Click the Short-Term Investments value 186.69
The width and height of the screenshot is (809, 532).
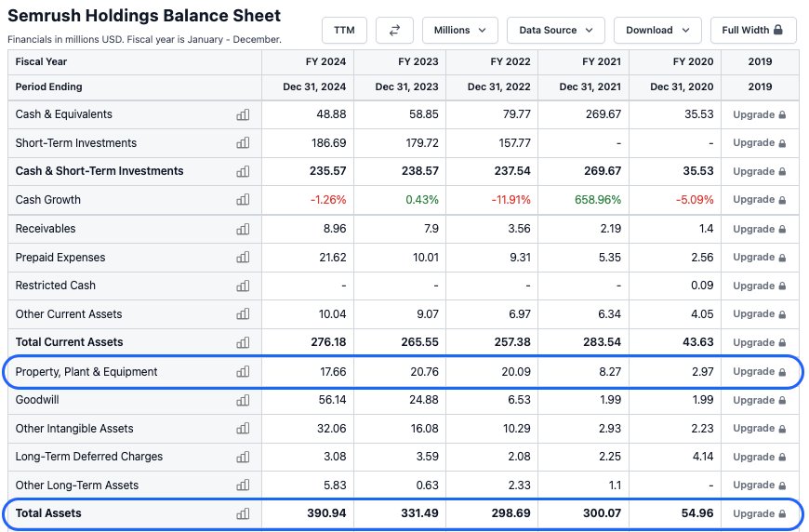click(x=328, y=143)
